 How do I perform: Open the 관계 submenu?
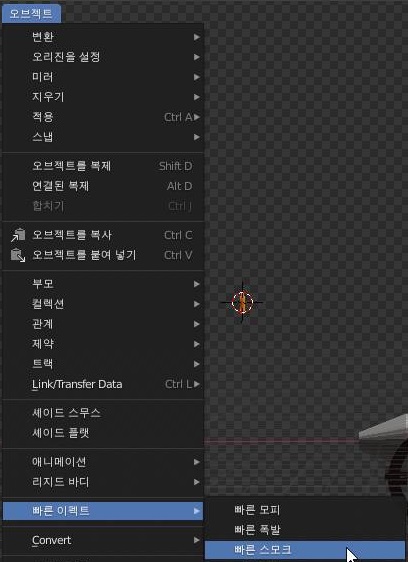(103, 324)
